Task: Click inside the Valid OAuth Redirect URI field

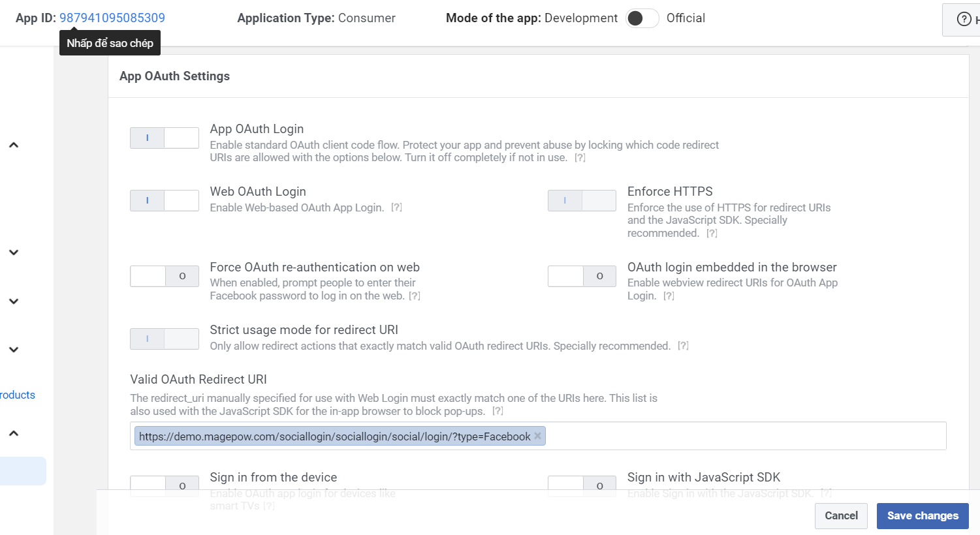Action: click(744, 436)
